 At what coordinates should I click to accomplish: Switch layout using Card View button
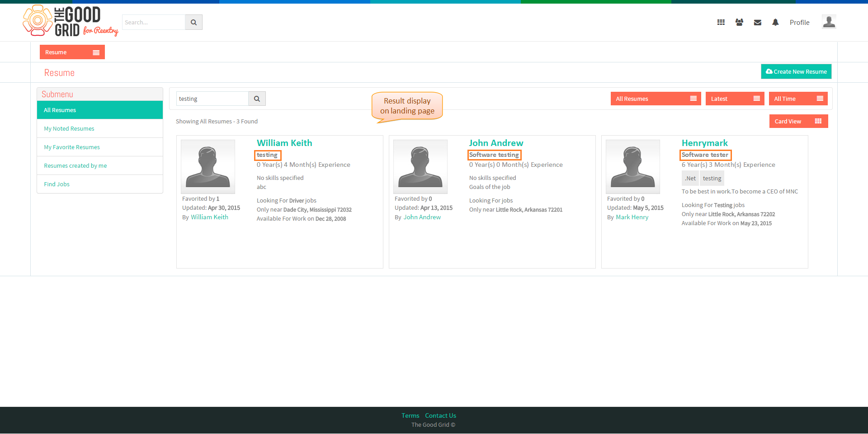798,121
